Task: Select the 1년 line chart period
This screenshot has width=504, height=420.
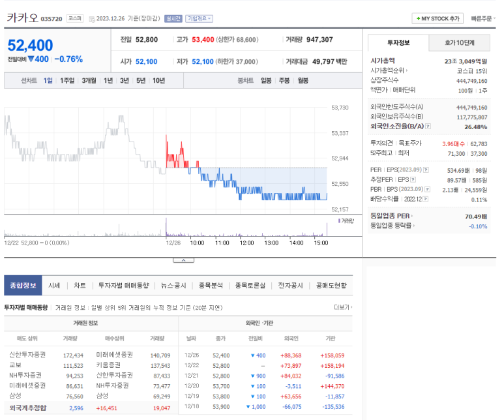Action: pyautogui.click(x=108, y=80)
